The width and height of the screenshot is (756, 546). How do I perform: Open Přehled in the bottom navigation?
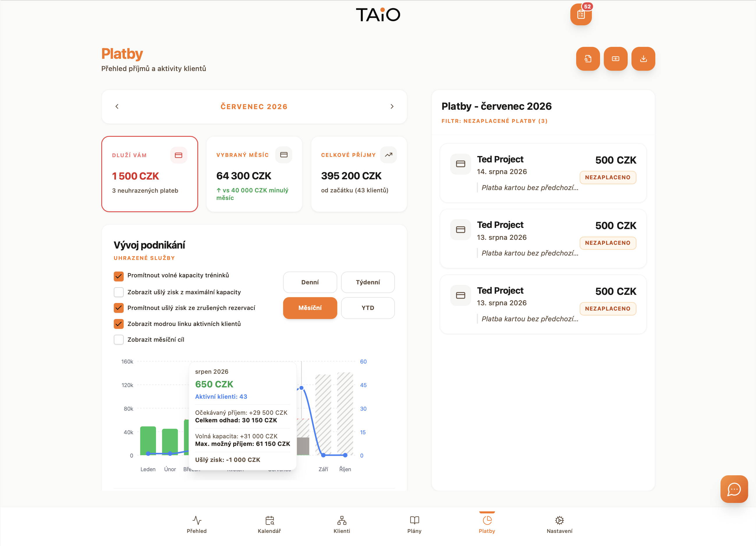tap(197, 525)
